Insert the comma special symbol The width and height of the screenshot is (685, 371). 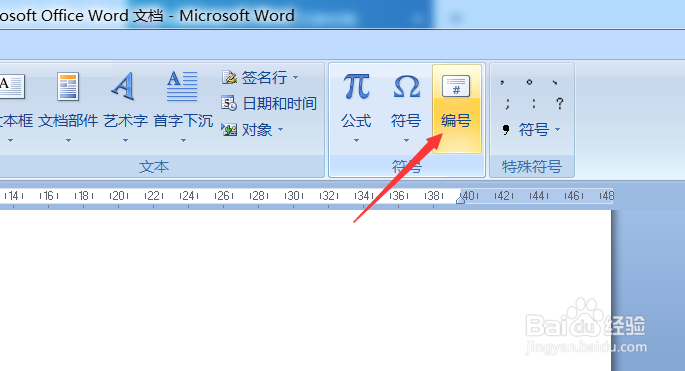502,82
